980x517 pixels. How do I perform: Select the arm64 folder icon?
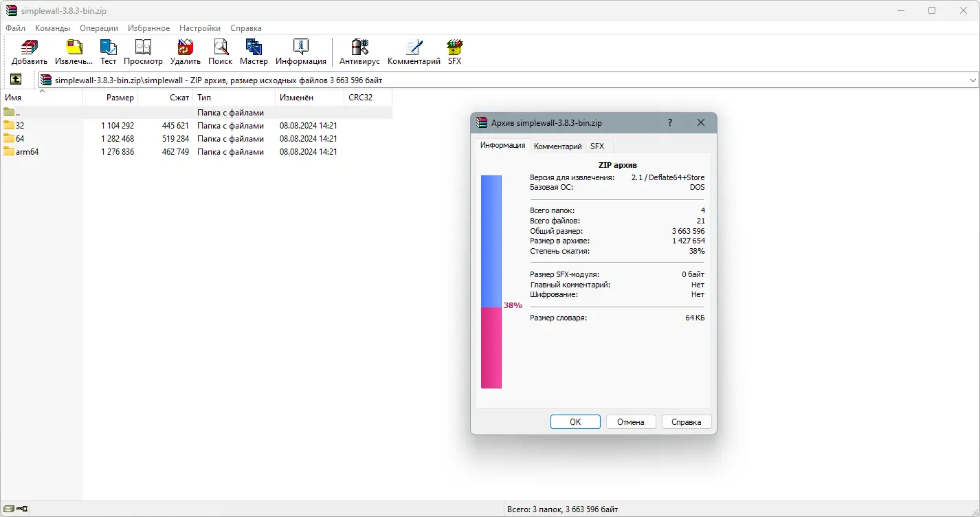pyautogui.click(x=9, y=151)
